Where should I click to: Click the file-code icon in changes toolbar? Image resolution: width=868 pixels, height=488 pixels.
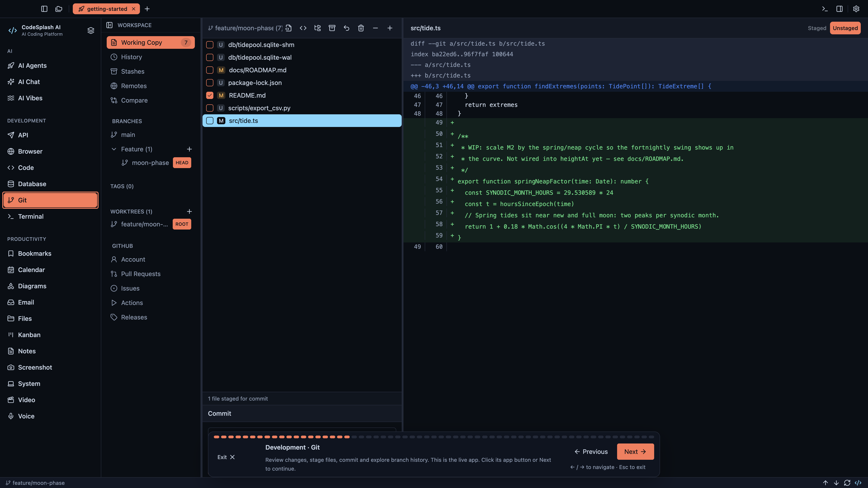288,28
